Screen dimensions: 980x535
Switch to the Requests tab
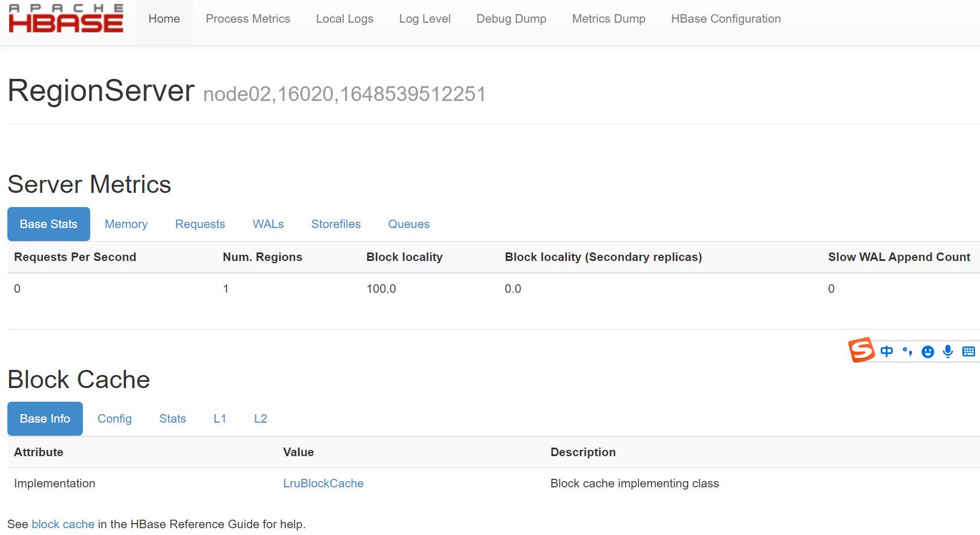point(200,224)
